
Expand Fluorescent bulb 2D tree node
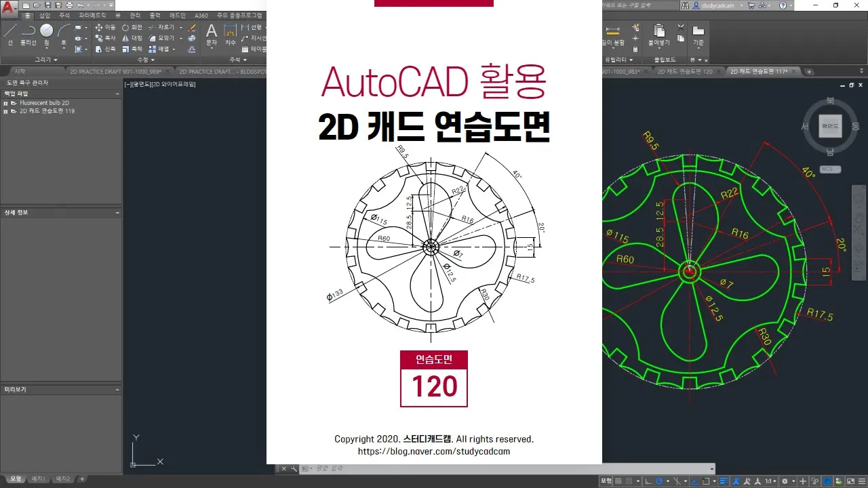(5, 103)
